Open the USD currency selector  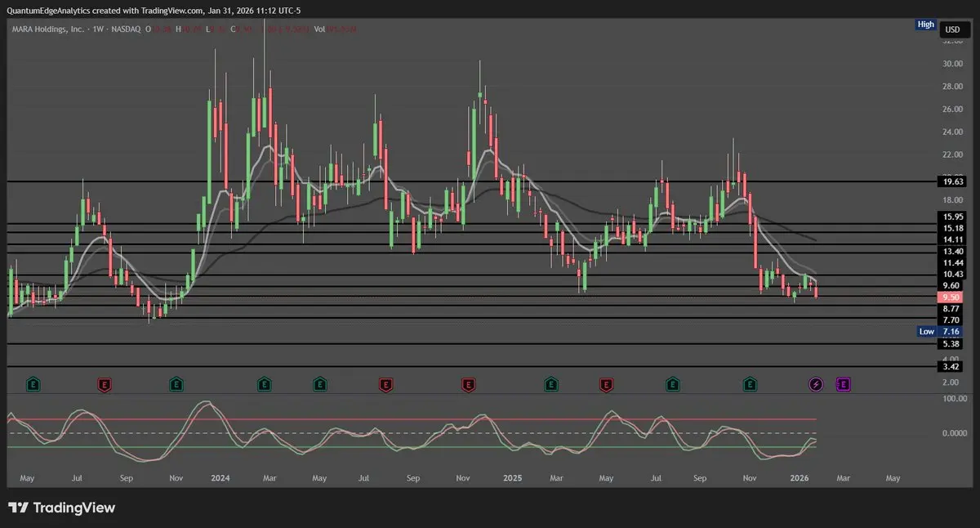[952, 29]
